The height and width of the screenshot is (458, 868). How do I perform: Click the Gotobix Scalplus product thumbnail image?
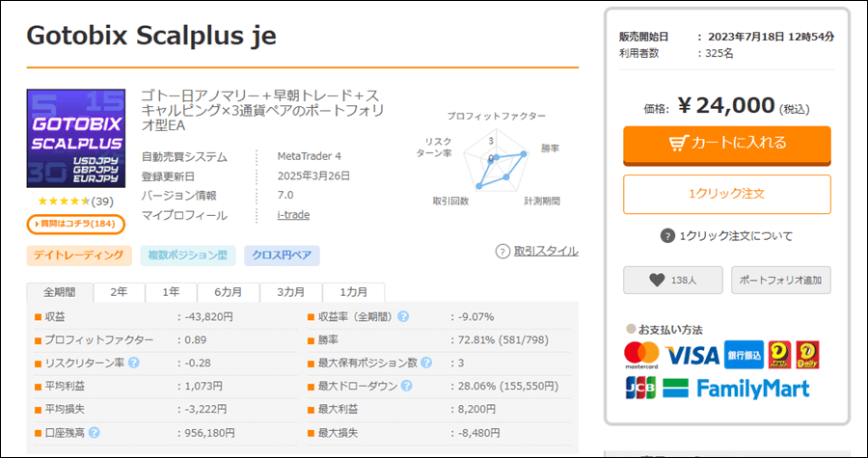tap(76, 138)
